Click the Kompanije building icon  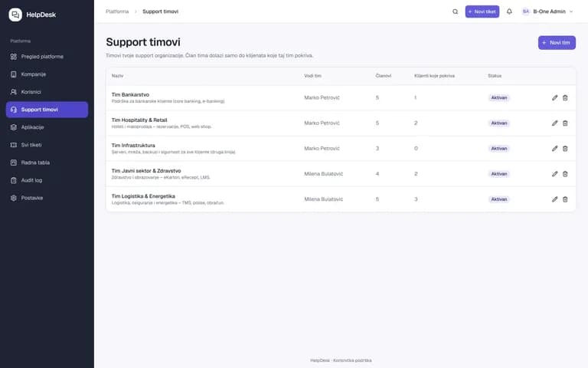pos(14,74)
